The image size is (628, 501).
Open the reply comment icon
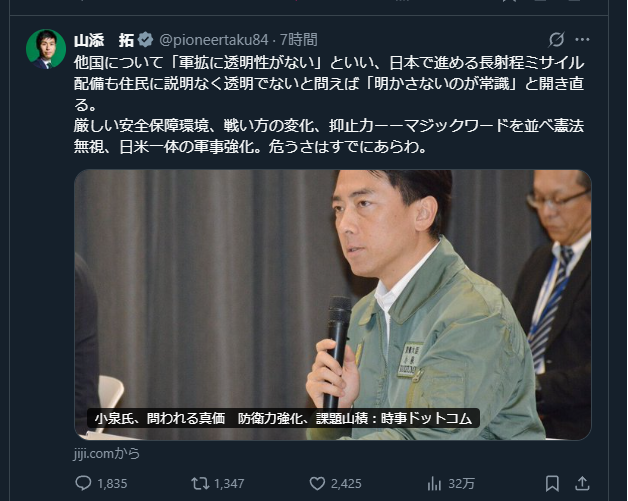point(83,483)
